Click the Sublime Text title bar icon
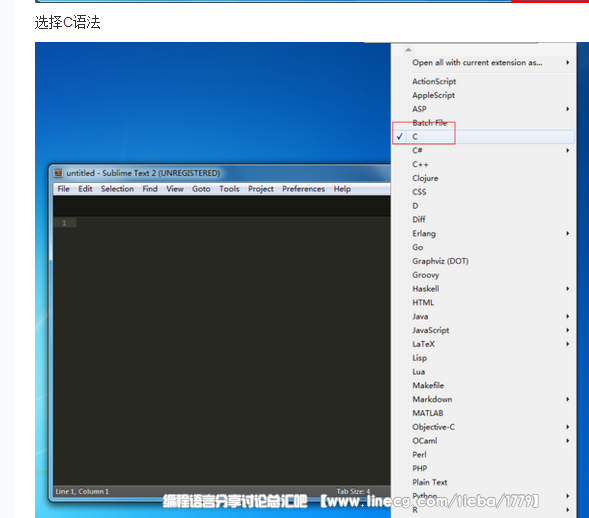Screen dimensions: 589x518 (x=58, y=173)
